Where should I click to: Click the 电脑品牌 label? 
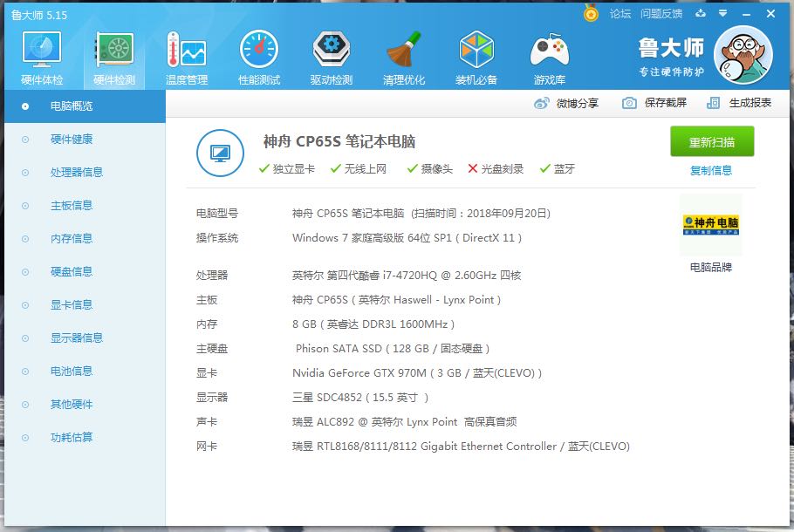tap(711, 267)
